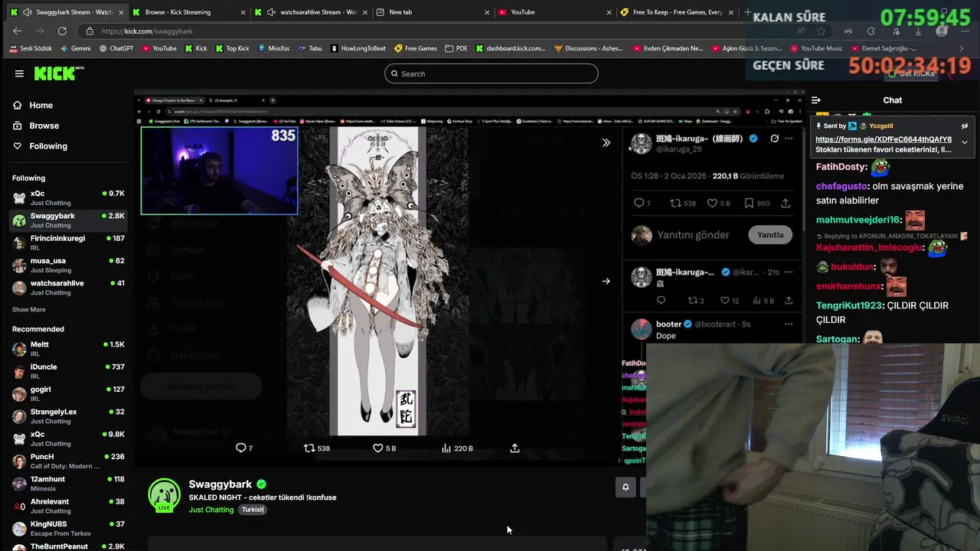The height and width of the screenshot is (551, 980).
Task: Open the POE bookmark folder
Action: point(456,48)
